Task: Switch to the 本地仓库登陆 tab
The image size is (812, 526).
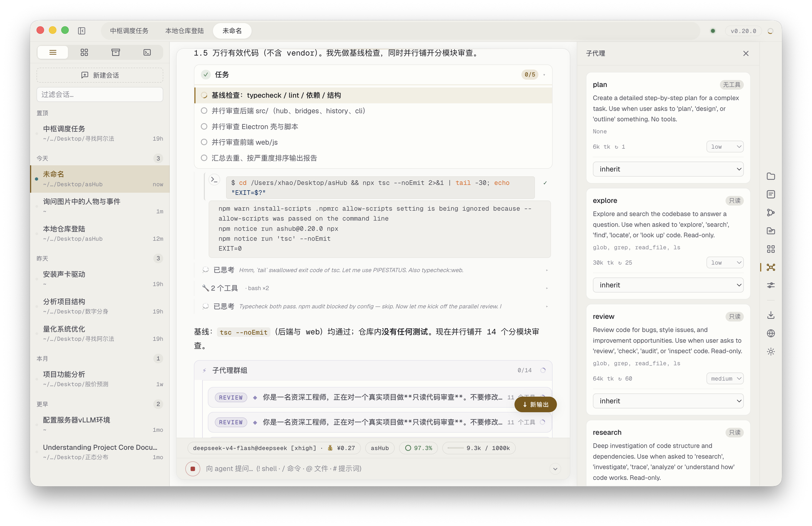Action: point(185,31)
